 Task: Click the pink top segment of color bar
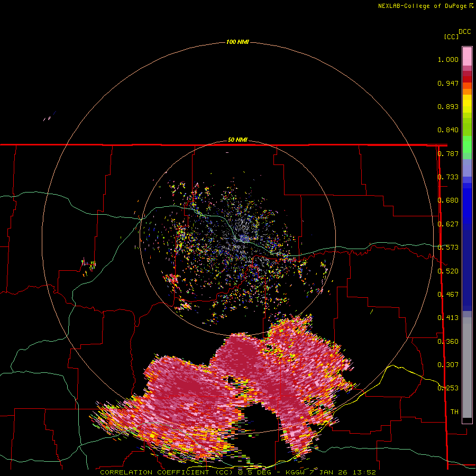(467, 56)
